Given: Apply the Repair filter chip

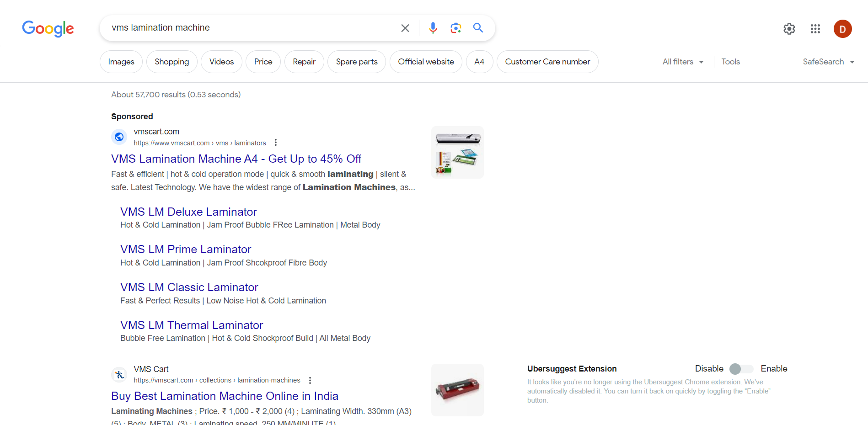Looking at the screenshot, I should pyautogui.click(x=304, y=62).
